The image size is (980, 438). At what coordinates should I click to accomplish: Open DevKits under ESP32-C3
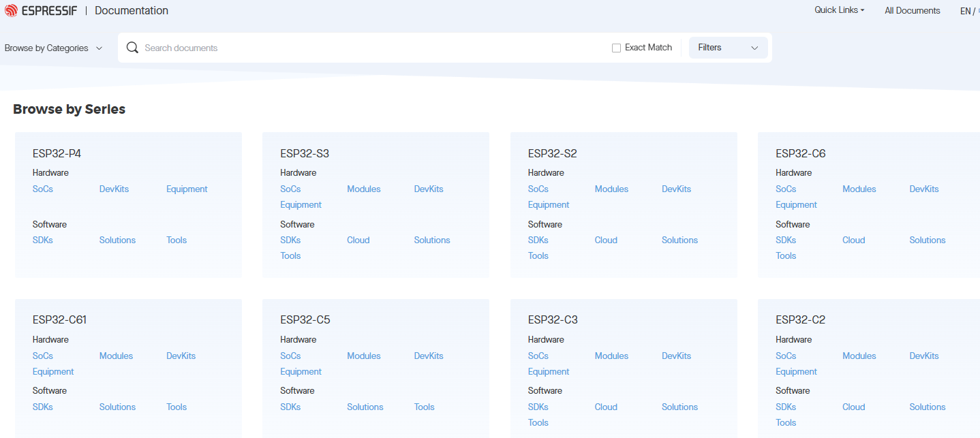(x=676, y=356)
